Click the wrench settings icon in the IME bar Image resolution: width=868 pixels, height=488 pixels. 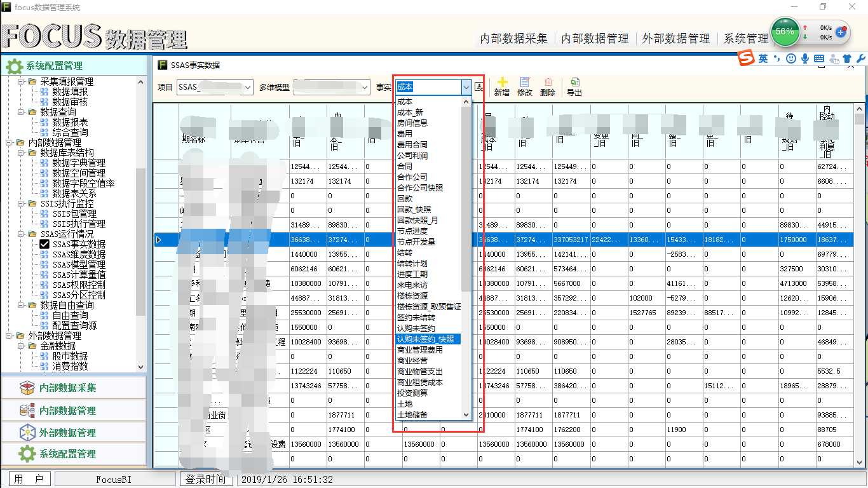(861, 58)
